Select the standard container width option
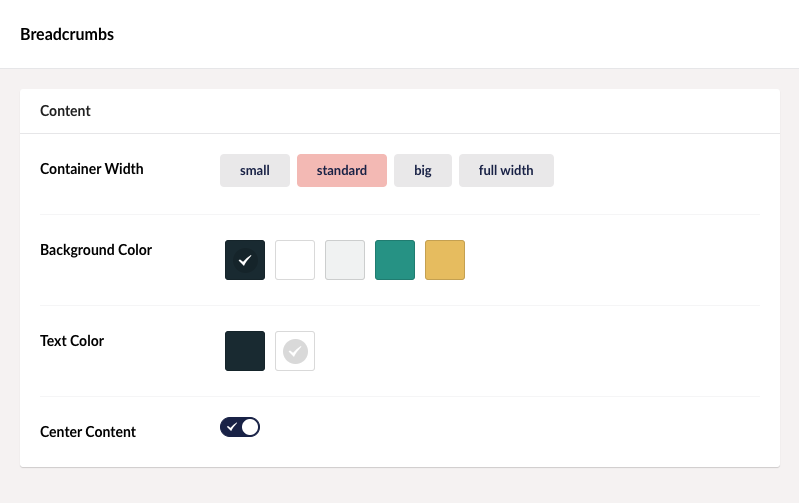 [342, 170]
